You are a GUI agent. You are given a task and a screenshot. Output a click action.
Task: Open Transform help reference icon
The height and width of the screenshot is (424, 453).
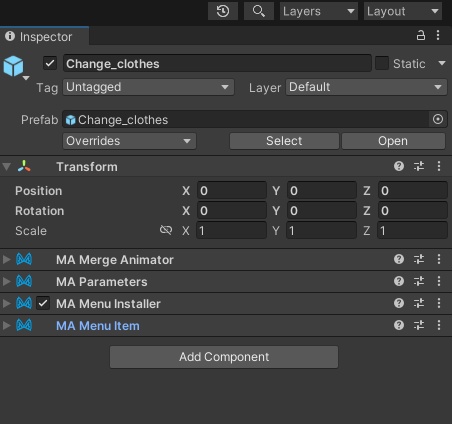[x=399, y=166]
